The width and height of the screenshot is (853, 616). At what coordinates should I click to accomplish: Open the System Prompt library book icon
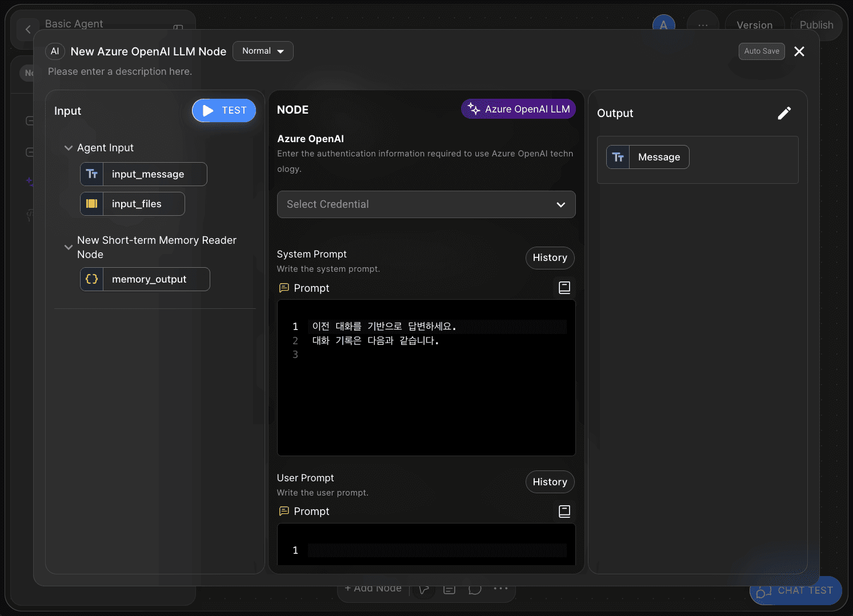(564, 288)
